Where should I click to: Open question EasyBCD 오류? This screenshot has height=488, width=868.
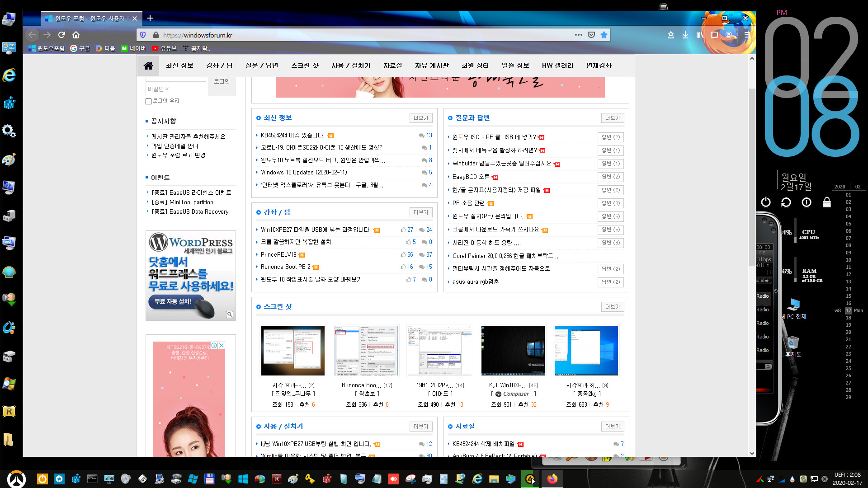tap(471, 177)
